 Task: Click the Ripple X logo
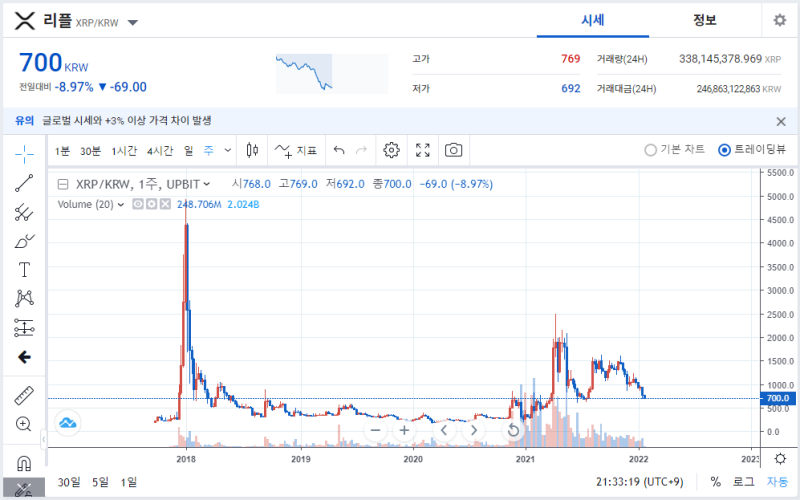tap(24, 21)
